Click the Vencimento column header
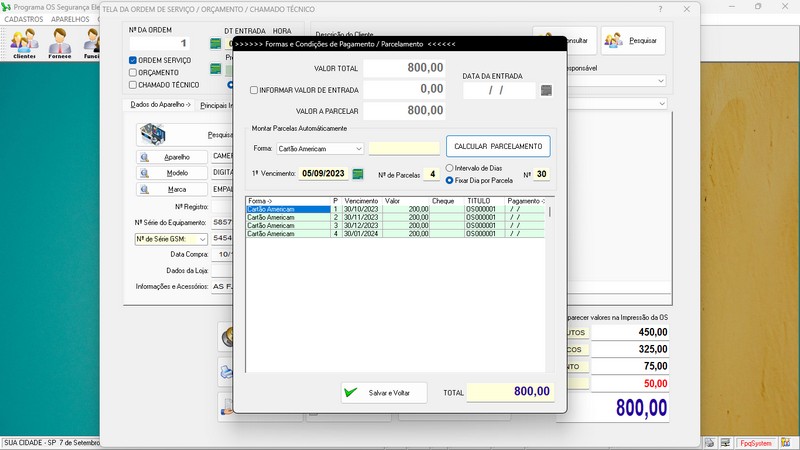The height and width of the screenshot is (450, 800). click(x=361, y=201)
